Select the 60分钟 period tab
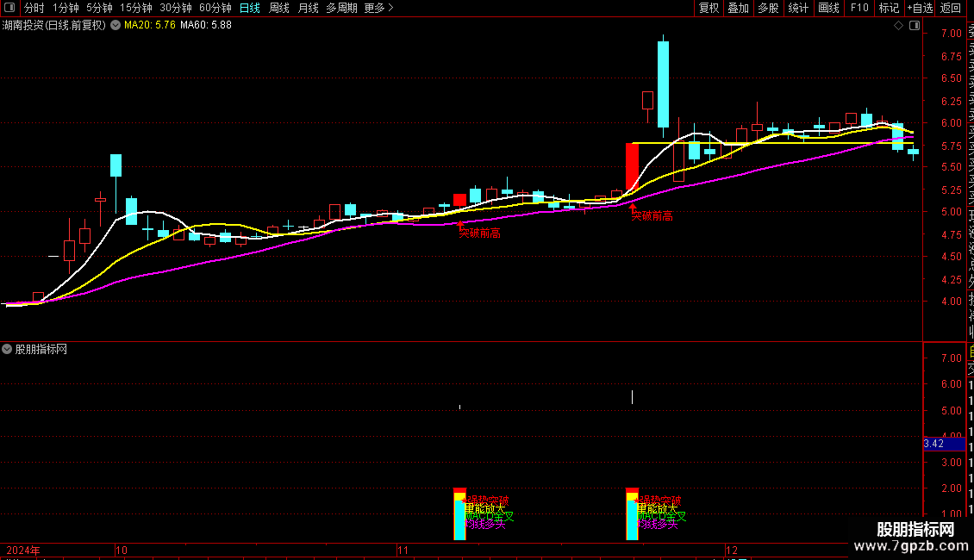This screenshot has height=560, width=974. (215, 8)
